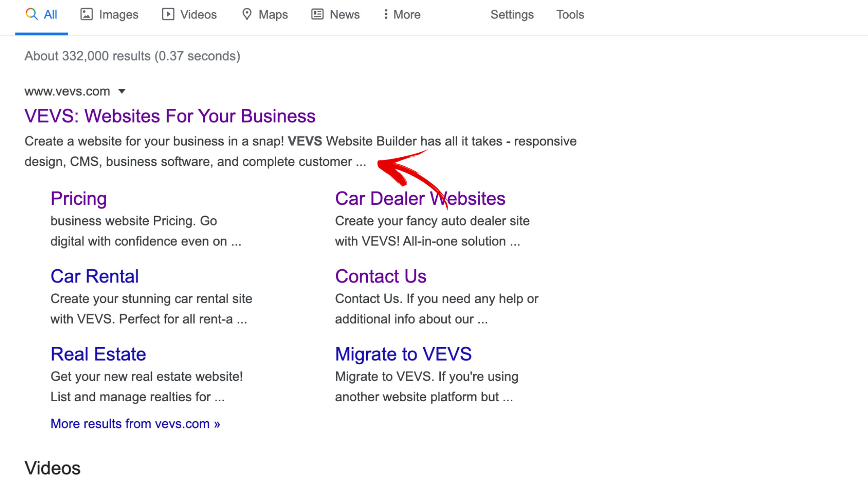Image resolution: width=868 pixels, height=488 pixels.
Task: Open search Tools
Action: [570, 14]
